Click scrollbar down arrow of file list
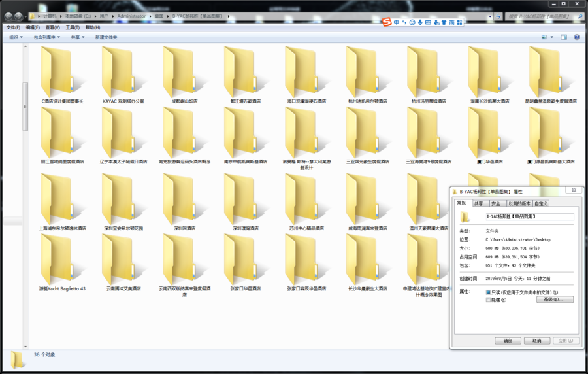This screenshot has width=588, height=374. 25,347
